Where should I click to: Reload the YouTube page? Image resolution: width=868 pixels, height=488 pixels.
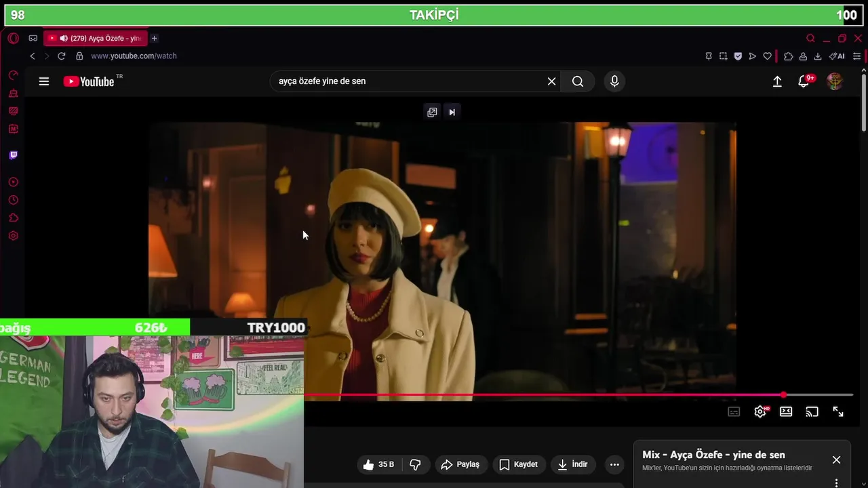tap(62, 56)
